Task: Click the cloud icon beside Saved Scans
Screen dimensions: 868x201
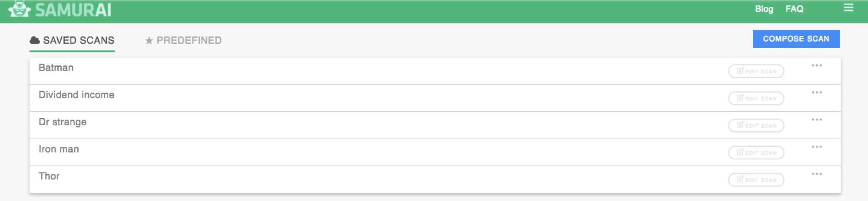Action: (35, 40)
